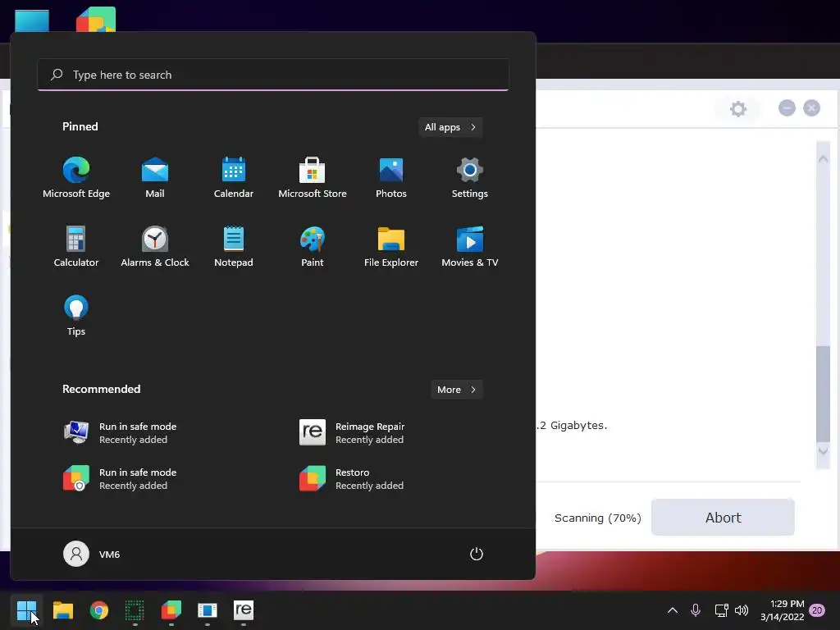Click the scrollbar thumb in scanner window
Viewport: 840px width, 630px height.
click(x=824, y=394)
